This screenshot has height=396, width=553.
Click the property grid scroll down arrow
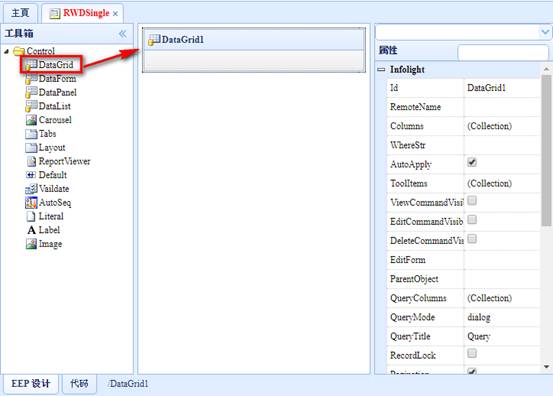(x=546, y=367)
